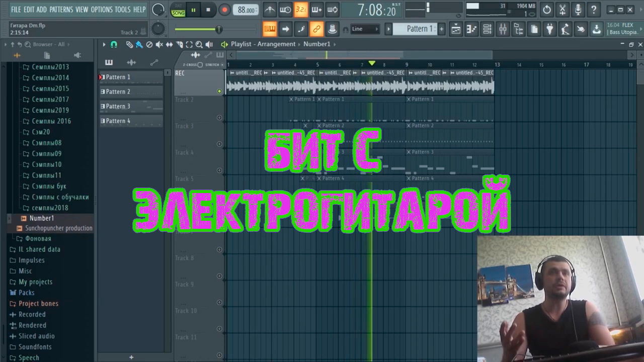This screenshot has width=644, height=362.
Task: Click the touch controller hand icon
Action: point(581,29)
